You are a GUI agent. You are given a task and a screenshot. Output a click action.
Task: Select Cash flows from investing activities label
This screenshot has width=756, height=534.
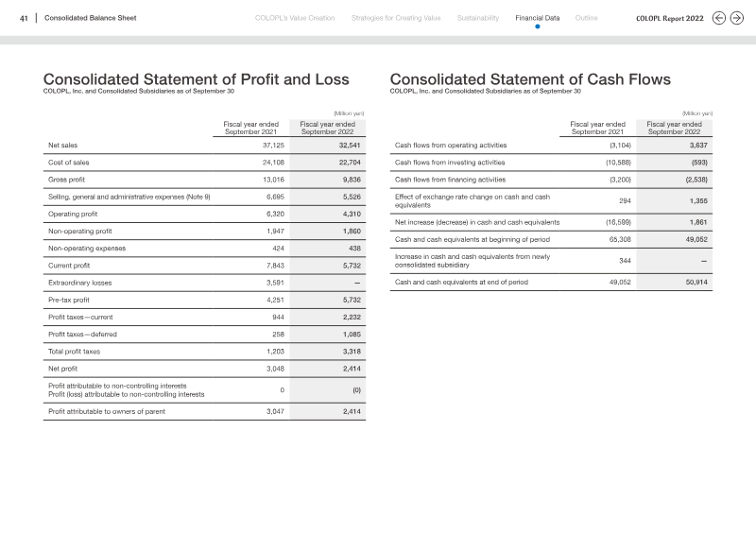(450, 163)
